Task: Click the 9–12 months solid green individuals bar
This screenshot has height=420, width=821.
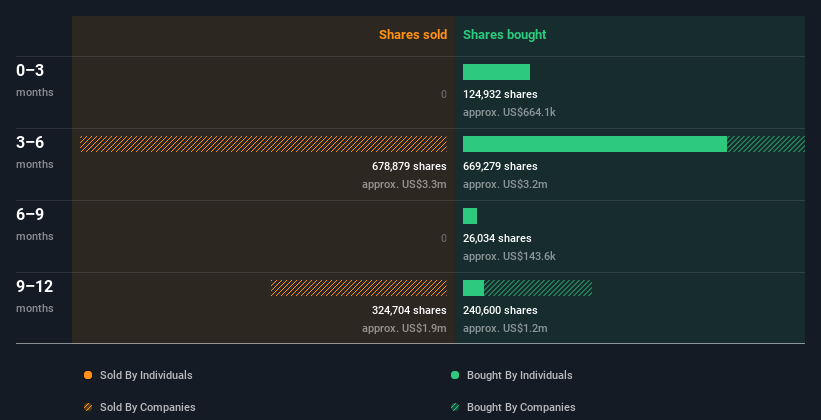Action: pos(473,288)
